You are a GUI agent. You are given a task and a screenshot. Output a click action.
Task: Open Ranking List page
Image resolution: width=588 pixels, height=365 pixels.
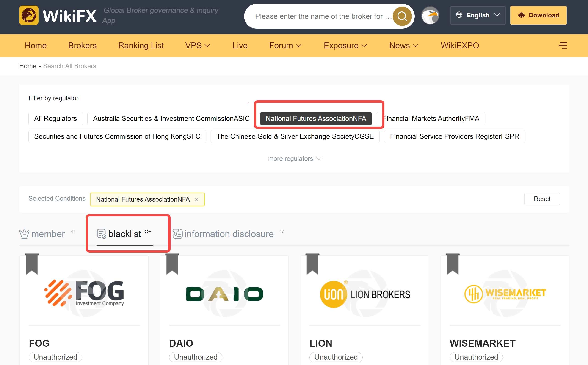coord(141,45)
